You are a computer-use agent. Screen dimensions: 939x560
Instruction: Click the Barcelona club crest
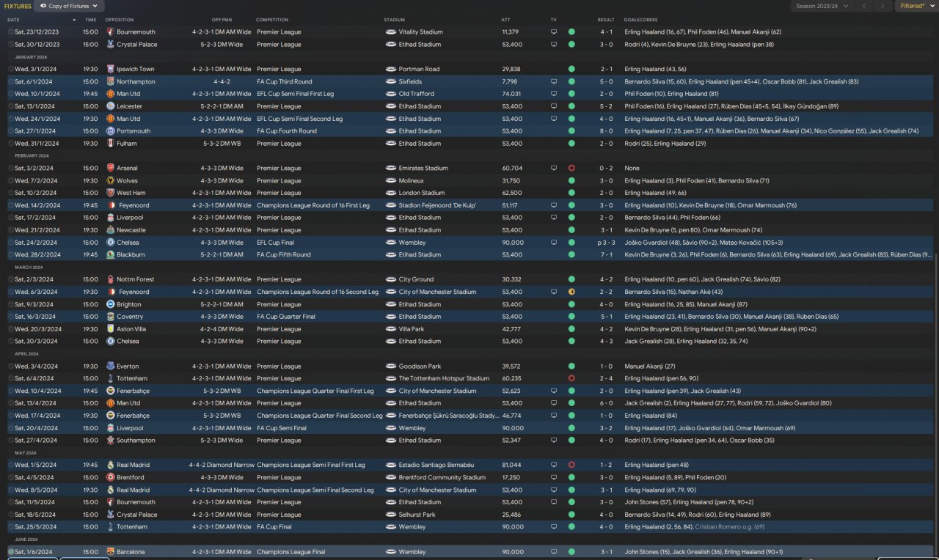click(110, 551)
